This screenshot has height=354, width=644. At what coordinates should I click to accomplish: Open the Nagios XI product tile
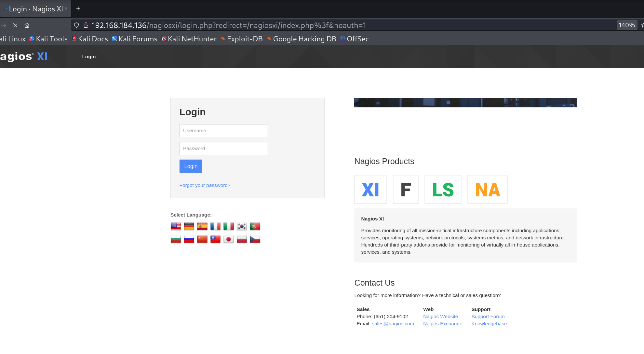tap(370, 190)
